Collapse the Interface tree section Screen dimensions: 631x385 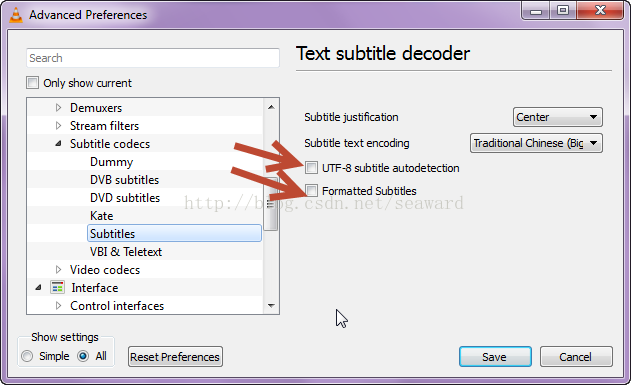[38, 287]
